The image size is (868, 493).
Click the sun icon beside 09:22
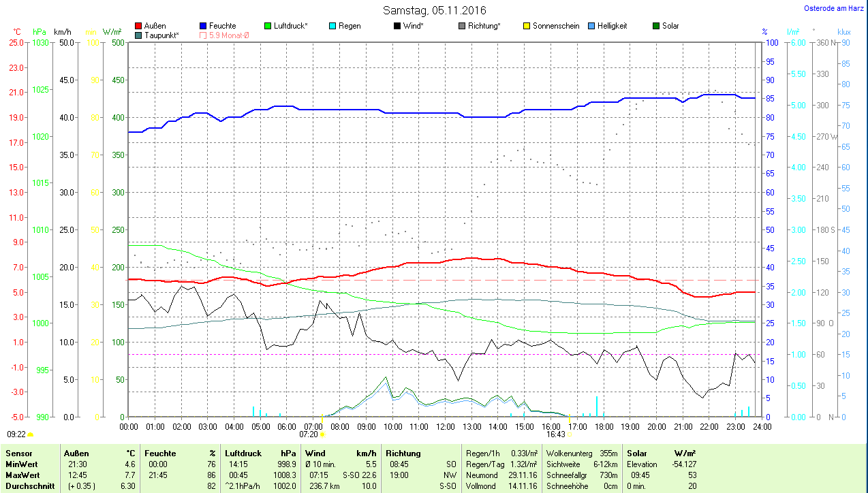coord(30,434)
